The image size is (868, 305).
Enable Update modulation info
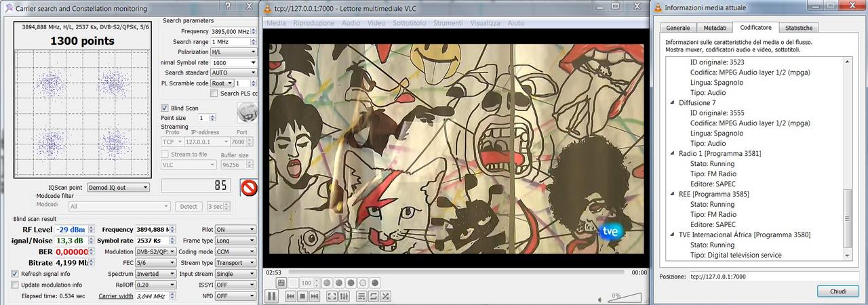(15, 285)
